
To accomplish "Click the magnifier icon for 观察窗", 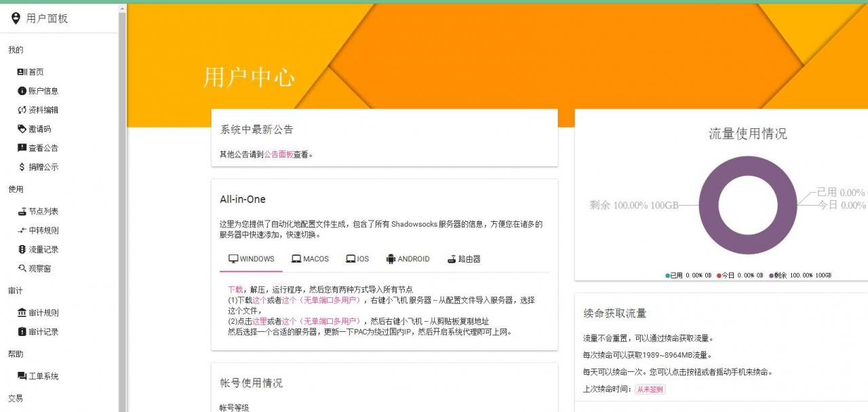I will [22, 269].
